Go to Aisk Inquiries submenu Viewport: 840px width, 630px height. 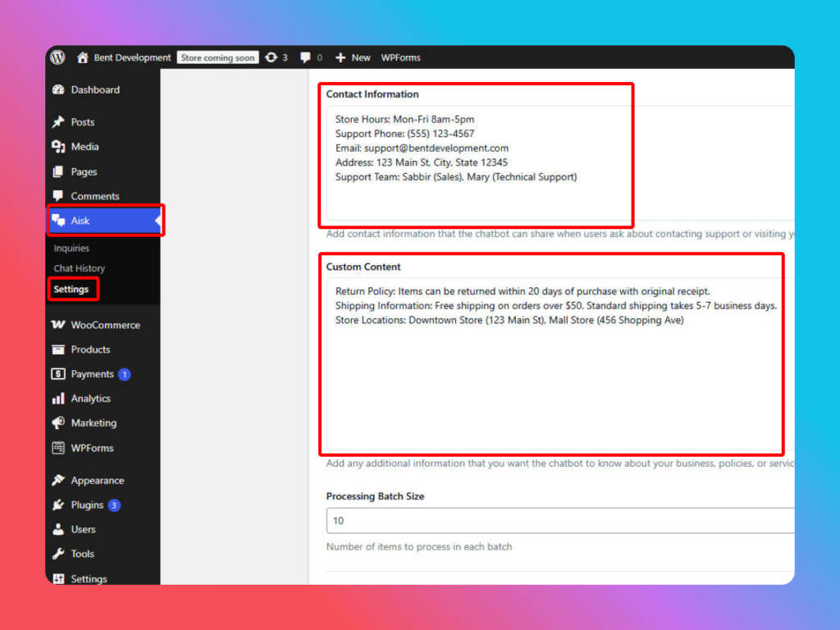(x=71, y=248)
